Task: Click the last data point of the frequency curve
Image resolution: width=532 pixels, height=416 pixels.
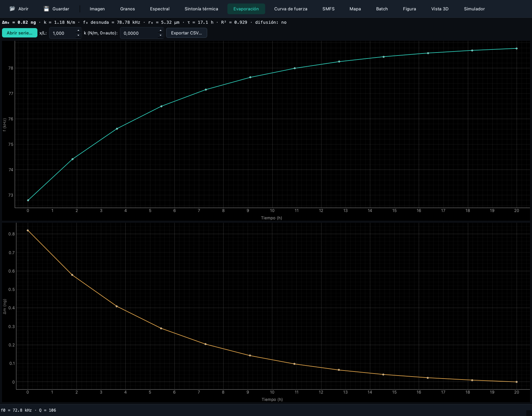Action: [x=517, y=48]
